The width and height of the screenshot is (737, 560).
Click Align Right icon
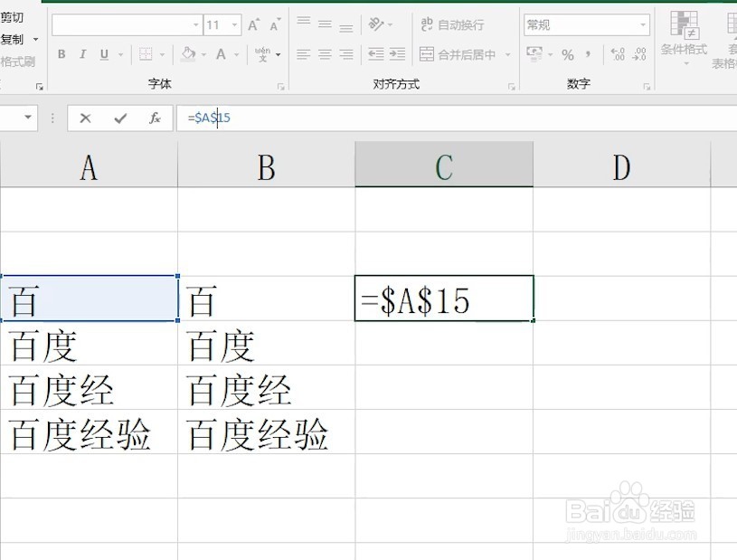346,54
